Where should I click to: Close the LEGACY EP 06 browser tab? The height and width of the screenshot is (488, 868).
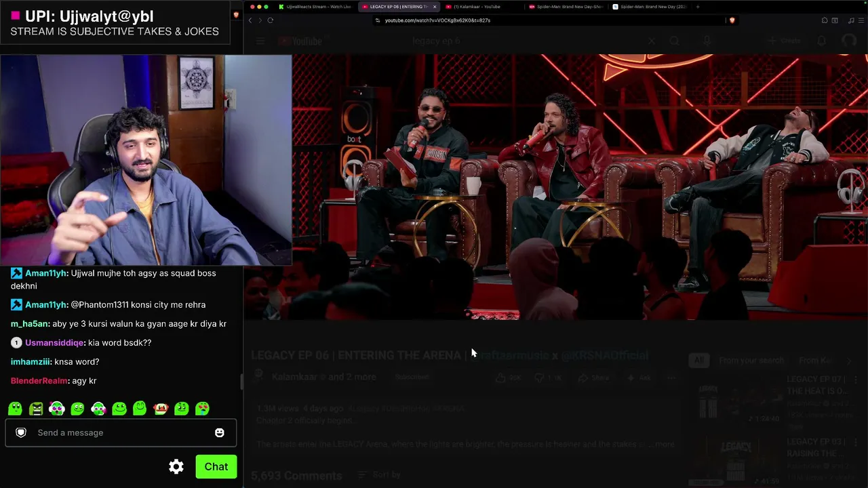pyautogui.click(x=435, y=7)
